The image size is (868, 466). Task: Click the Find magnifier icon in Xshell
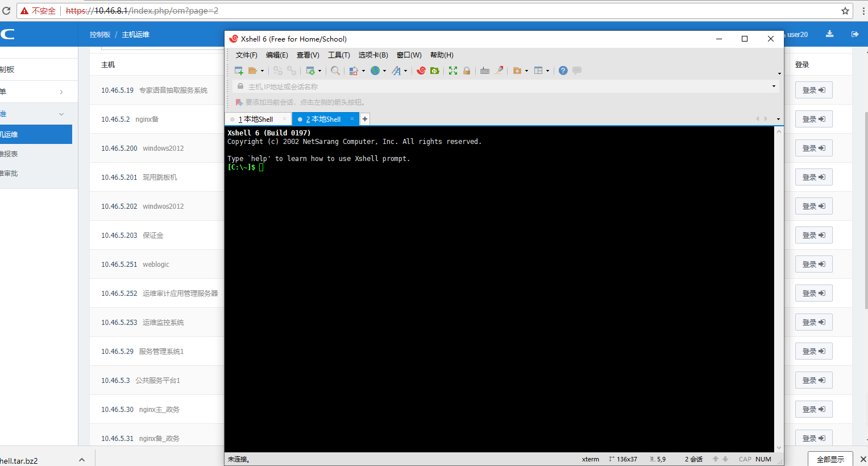pos(335,71)
